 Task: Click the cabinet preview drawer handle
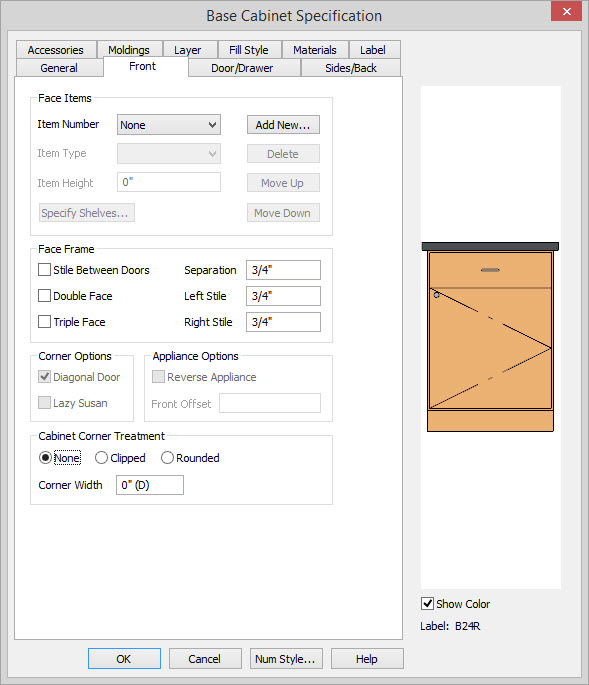click(490, 270)
